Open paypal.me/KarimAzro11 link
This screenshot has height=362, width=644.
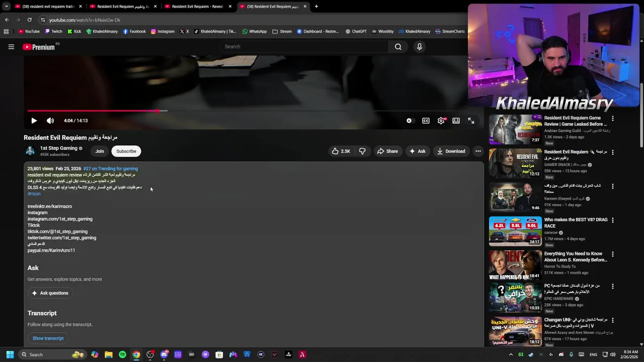pos(51,250)
